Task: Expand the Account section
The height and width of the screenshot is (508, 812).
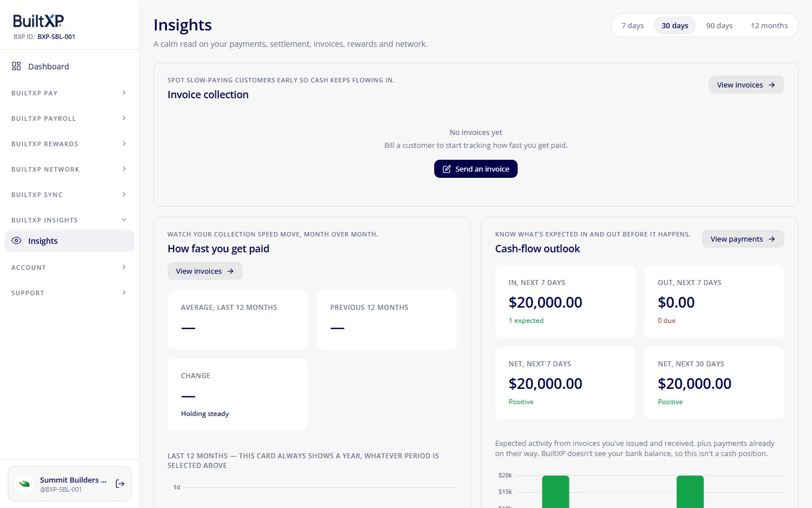Action: point(69,268)
